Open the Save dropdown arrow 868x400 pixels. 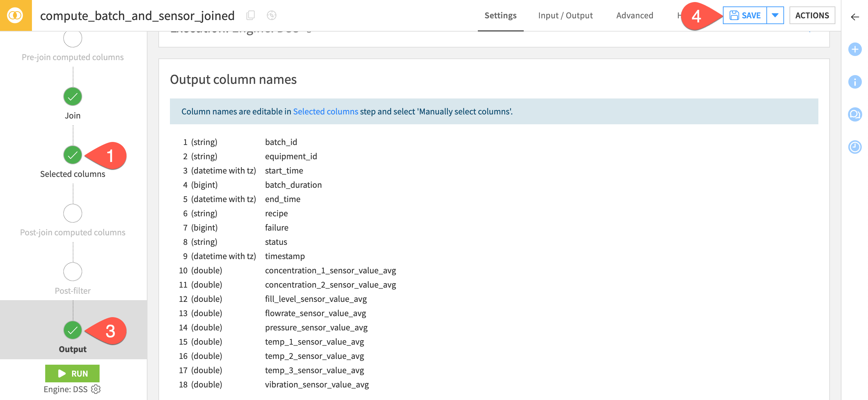pyautogui.click(x=775, y=15)
